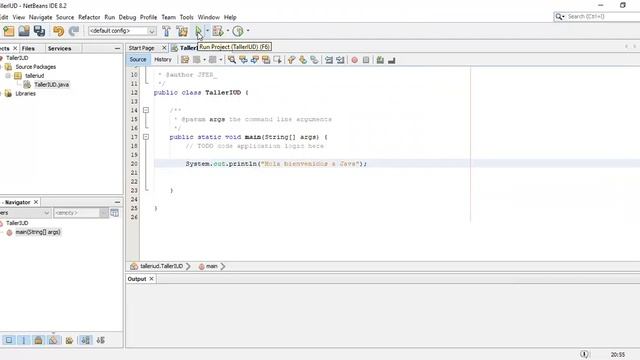Minimize the Navigator panel
640x360 pixels.
tap(118, 202)
